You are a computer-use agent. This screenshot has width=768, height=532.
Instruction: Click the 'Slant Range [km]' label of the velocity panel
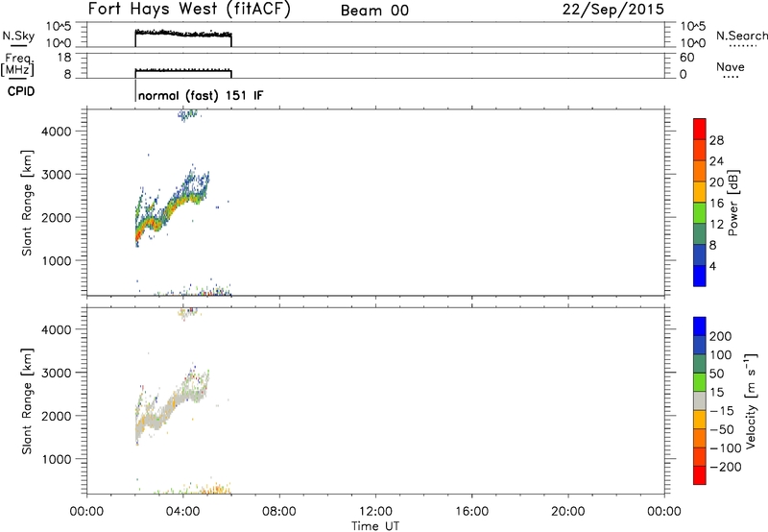coord(27,401)
